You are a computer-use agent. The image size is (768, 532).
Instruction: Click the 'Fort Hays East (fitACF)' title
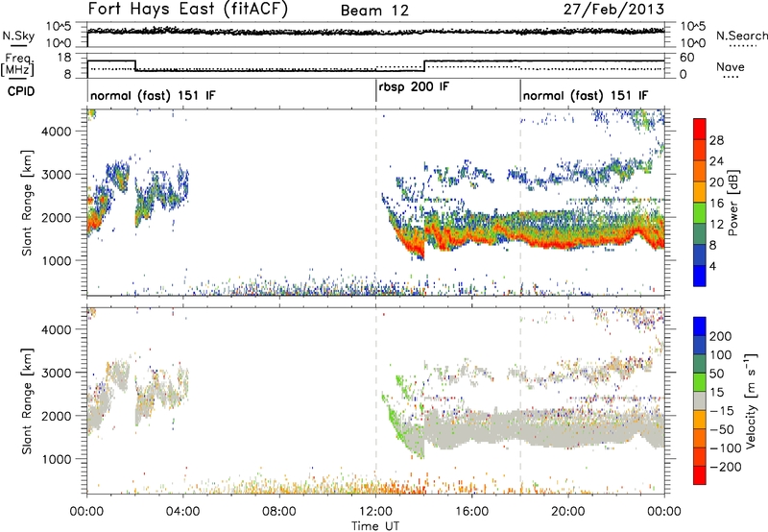click(187, 10)
